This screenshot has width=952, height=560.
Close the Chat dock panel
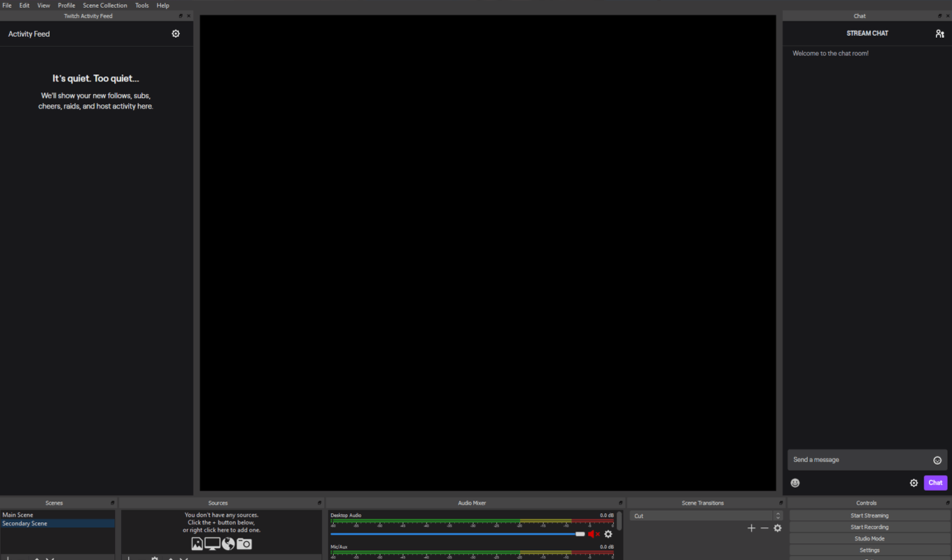click(947, 16)
